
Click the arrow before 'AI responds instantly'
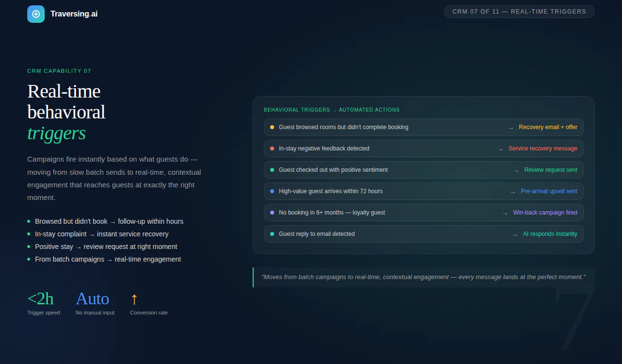point(515,234)
